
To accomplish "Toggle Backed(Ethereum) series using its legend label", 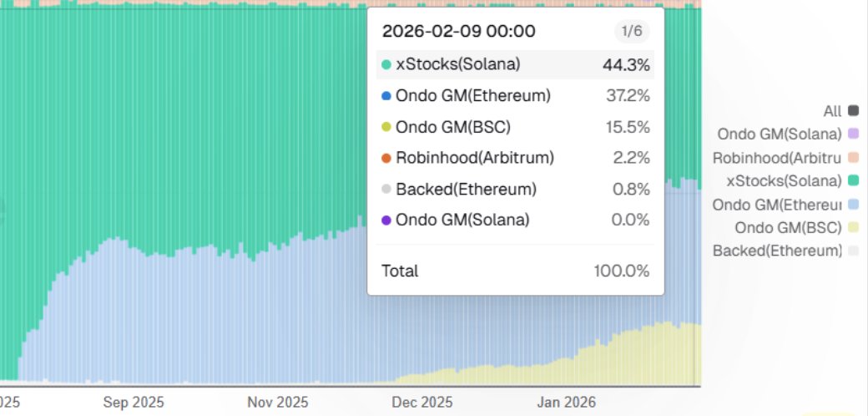I will [777, 250].
